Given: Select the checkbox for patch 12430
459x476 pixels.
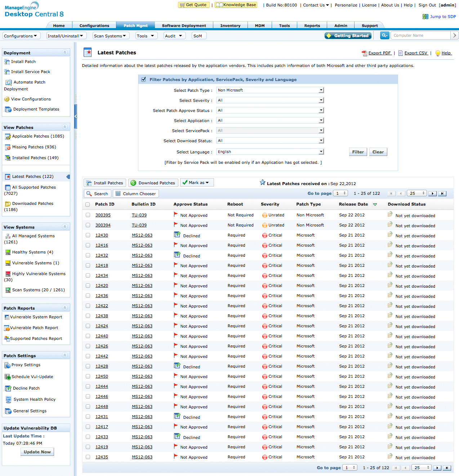Looking at the screenshot, I should coord(88,235).
